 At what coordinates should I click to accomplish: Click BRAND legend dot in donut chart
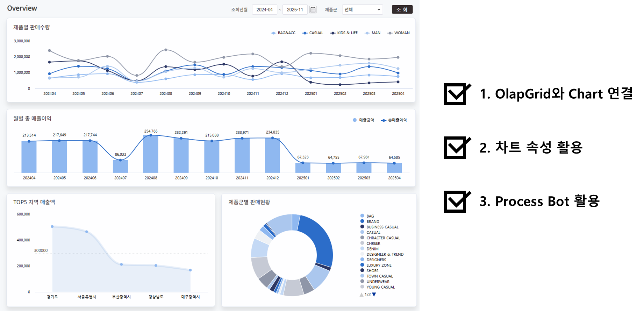pos(362,221)
